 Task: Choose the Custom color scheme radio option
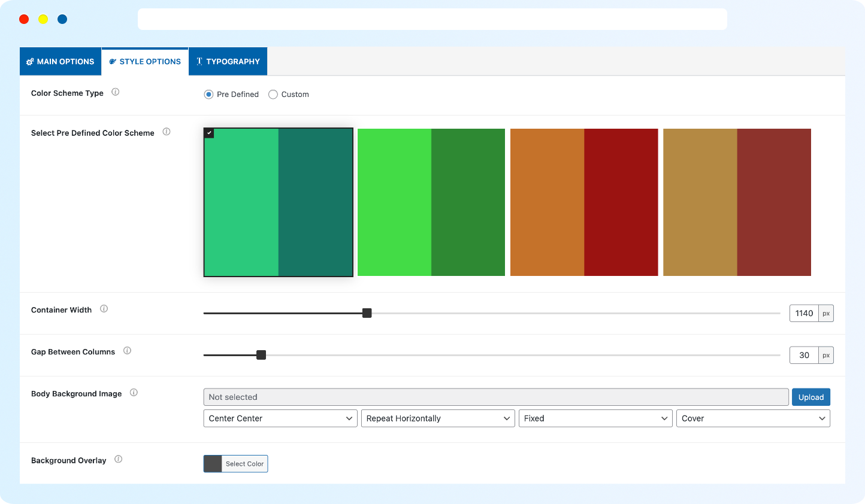pos(273,95)
